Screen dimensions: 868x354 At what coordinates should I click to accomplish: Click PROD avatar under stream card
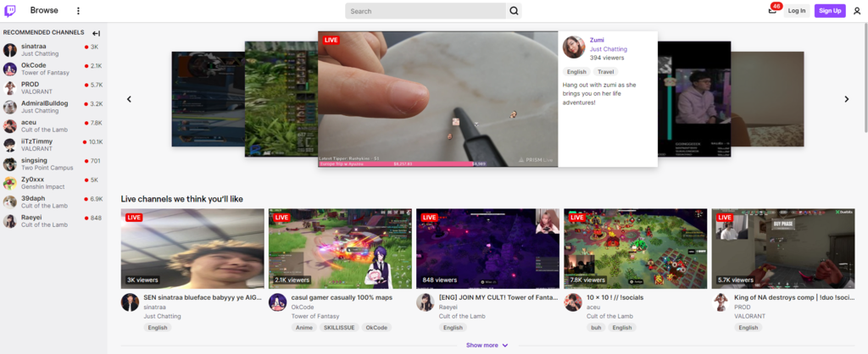pyautogui.click(x=721, y=302)
